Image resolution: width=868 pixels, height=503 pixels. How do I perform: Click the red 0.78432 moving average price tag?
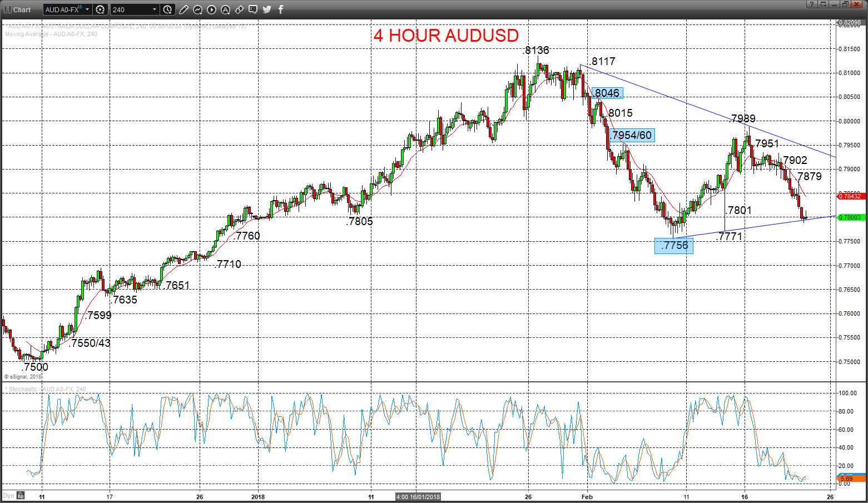850,196
